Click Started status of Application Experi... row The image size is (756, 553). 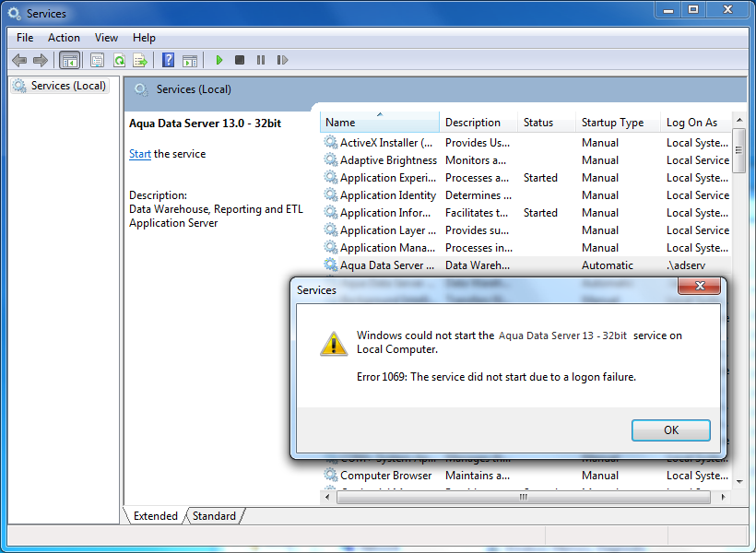(x=540, y=178)
